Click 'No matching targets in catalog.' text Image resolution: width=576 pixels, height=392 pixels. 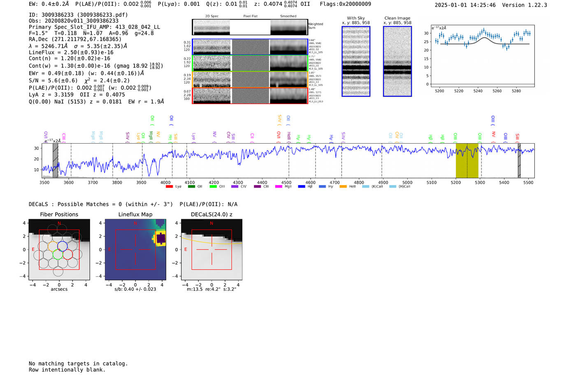(78, 364)
